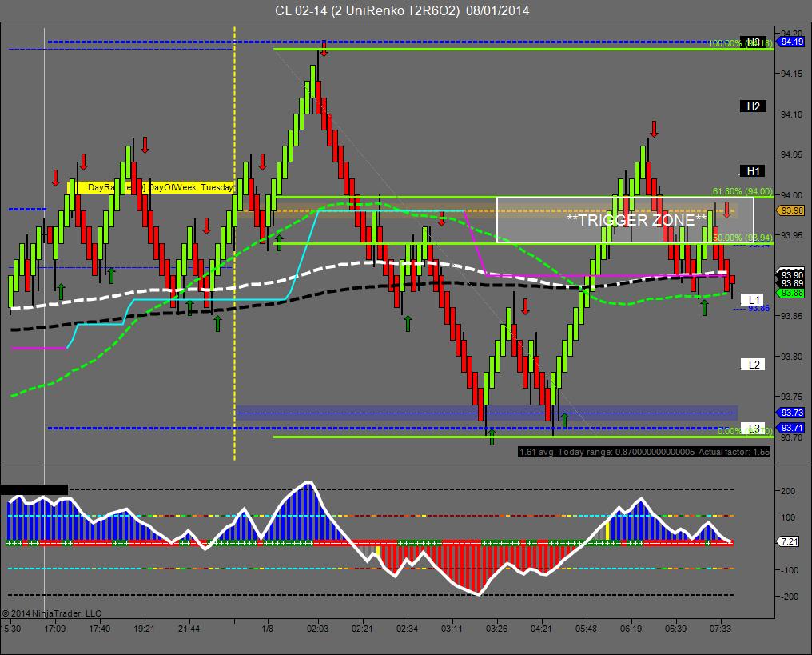
Task: Click the red down arrow above the 94.19 peak
Action: click(x=324, y=50)
